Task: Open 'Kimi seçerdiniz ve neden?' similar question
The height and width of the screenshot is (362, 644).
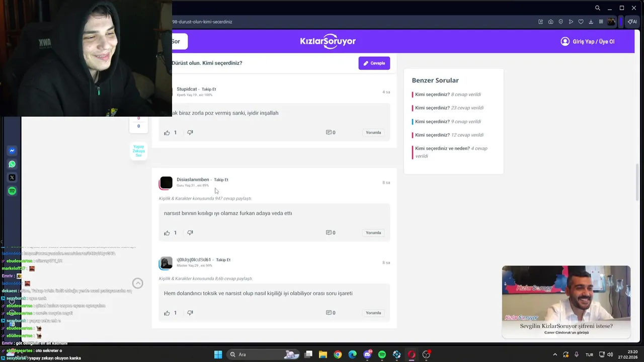Action: click(x=451, y=152)
